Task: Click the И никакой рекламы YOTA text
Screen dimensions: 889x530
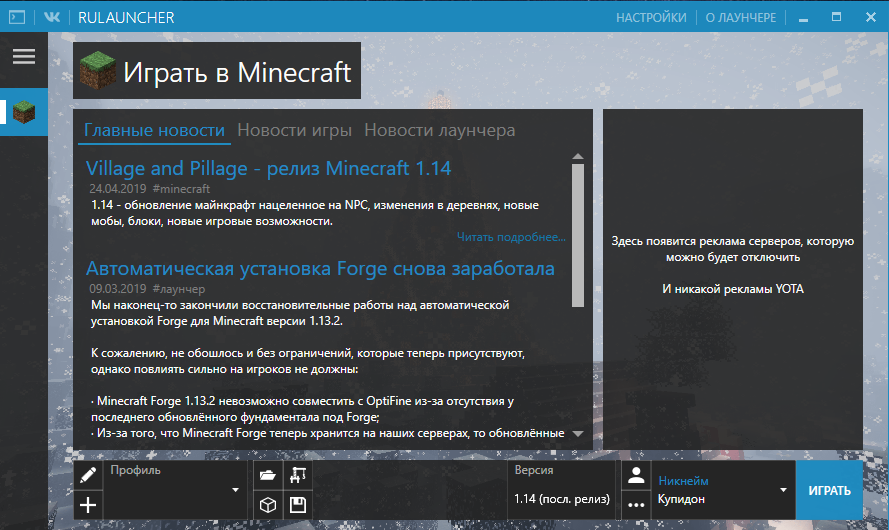Action: 733,289
